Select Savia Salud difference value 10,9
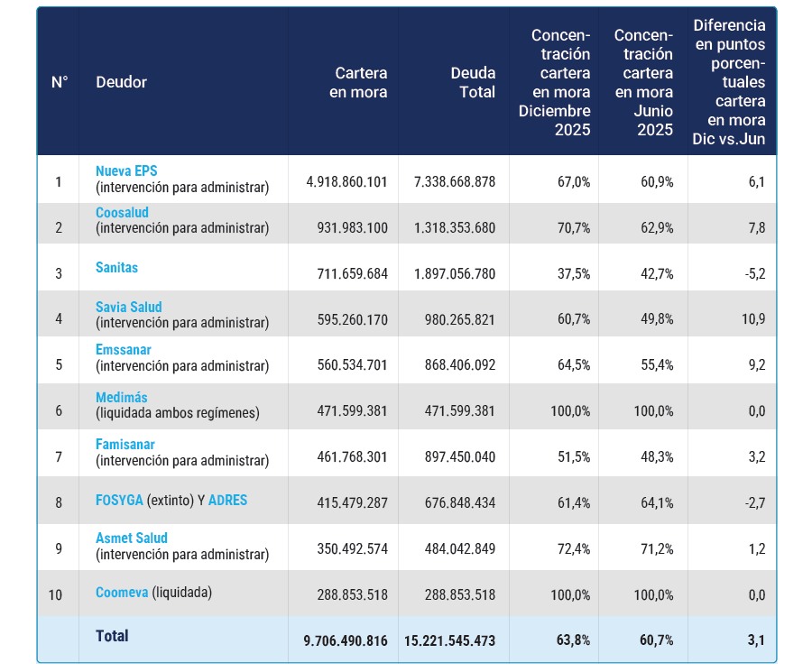The width and height of the screenshot is (812, 672). tap(753, 319)
